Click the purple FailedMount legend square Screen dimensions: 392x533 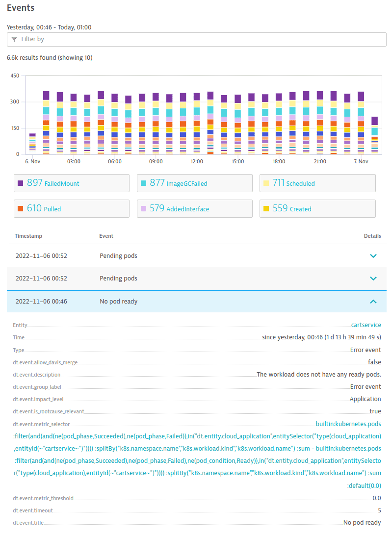[21, 183]
